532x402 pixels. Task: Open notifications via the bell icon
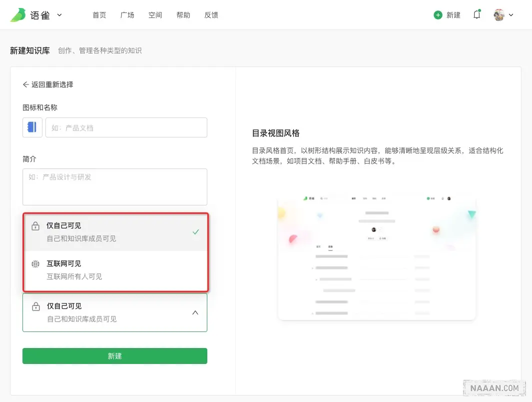[x=476, y=15]
